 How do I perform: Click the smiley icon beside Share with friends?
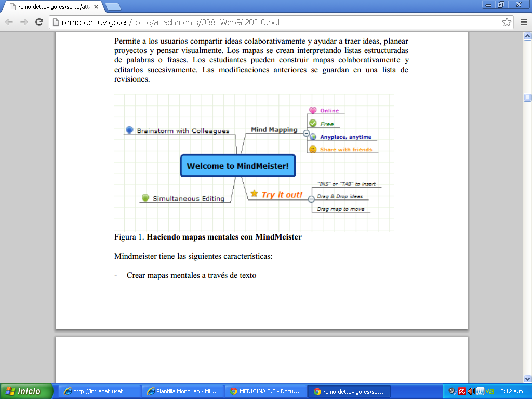point(313,149)
